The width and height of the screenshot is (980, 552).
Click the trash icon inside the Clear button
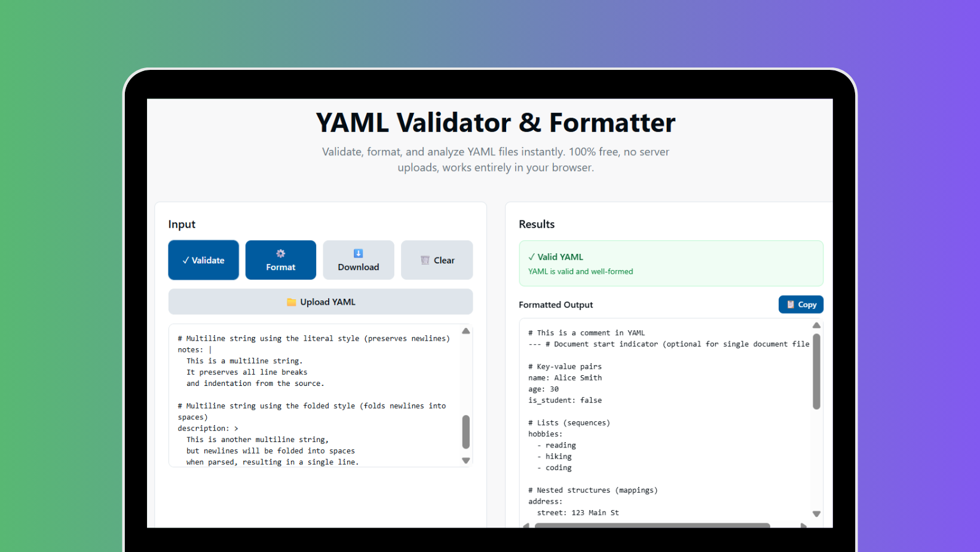tap(425, 260)
